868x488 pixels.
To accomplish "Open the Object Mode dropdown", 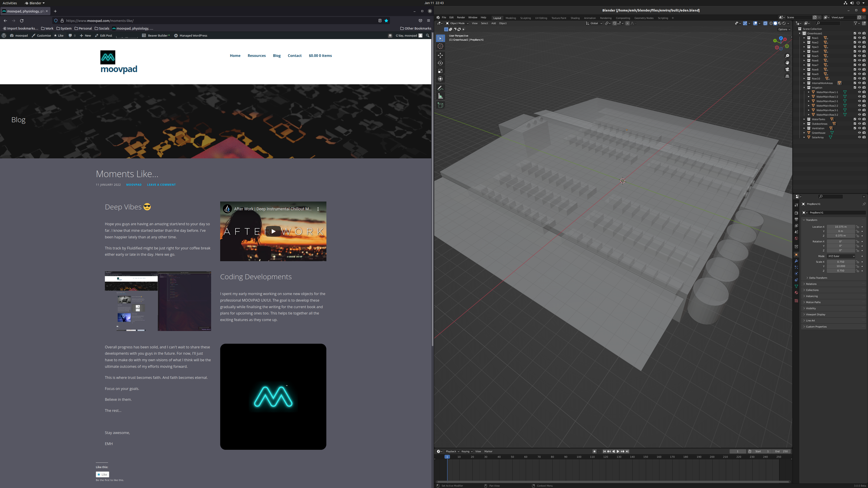I will click(x=457, y=23).
